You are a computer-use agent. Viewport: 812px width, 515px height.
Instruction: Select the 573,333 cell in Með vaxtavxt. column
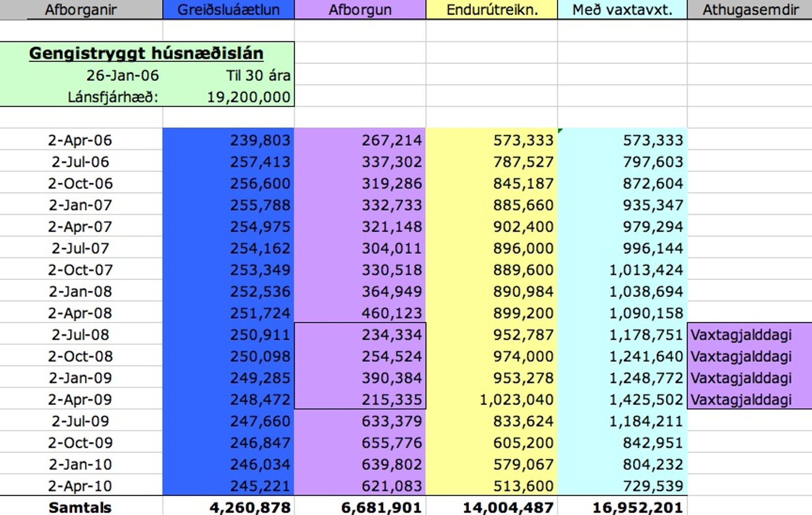(x=622, y=140)
